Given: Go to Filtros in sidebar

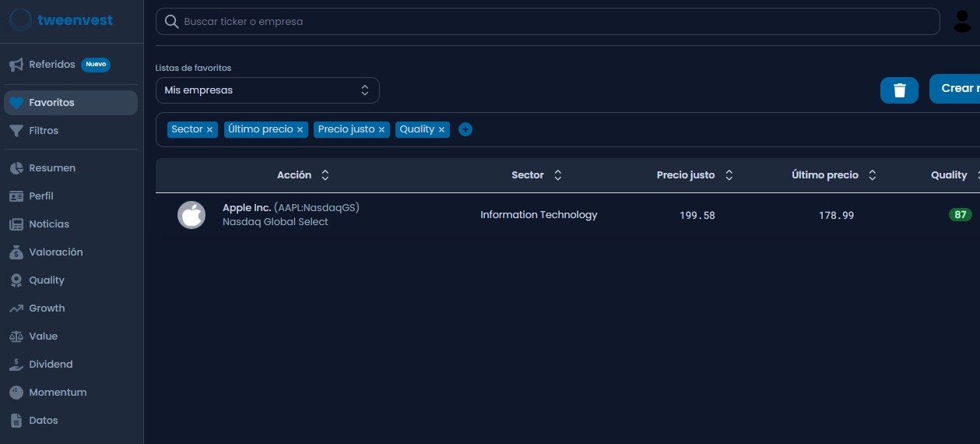Looking at the screenshot, I should click(44, 131).
